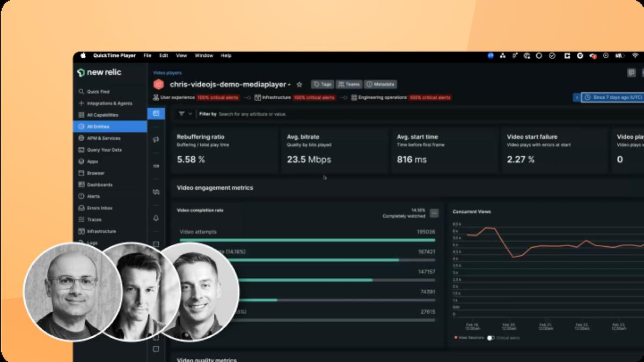The image size is (644, 362).
Task: Open QuickTime Player menu
Action: (114, 55)
